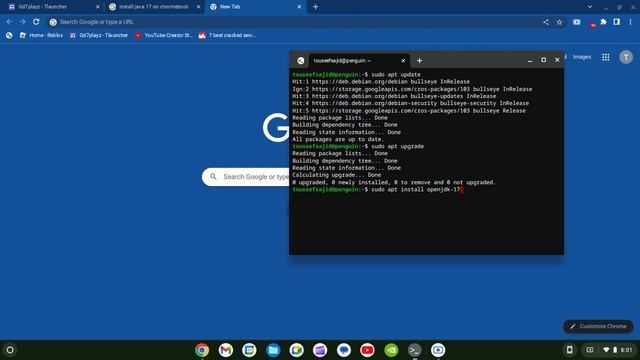This screenshot has height=360, width=640.
Task: Open the purple clapperboard app in shelf
Action: tap(320, 350)
